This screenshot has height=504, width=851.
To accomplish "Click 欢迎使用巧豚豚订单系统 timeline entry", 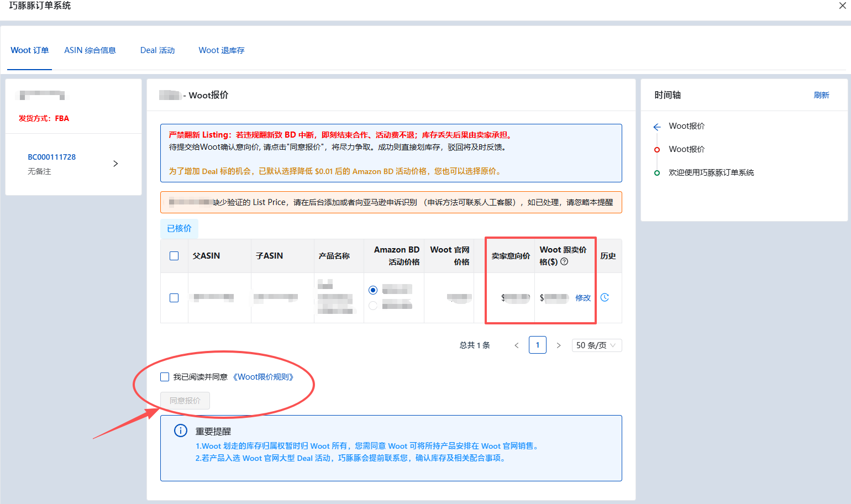I will pyautogui.click(x=711, y=172).
